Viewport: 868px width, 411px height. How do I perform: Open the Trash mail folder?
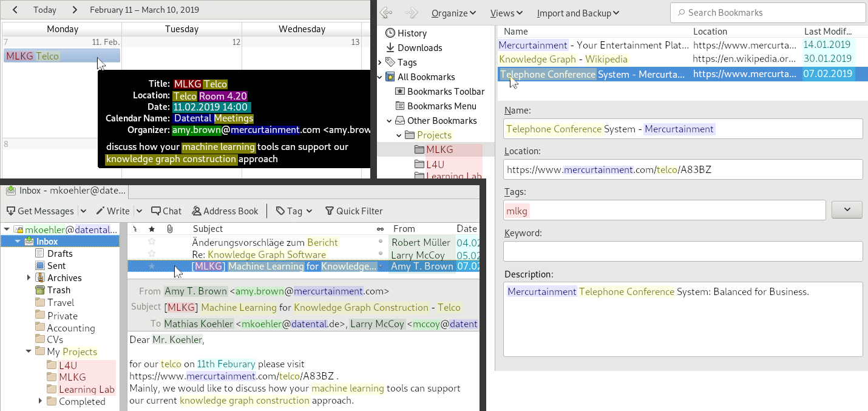(x=59, y=290)
